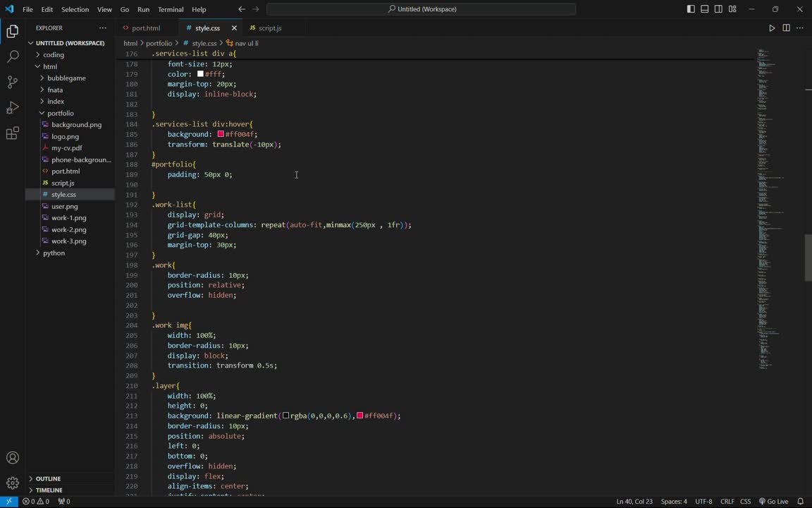812x508 pixels.
Task: Open the Extensions view
Action: pos(13,133)
